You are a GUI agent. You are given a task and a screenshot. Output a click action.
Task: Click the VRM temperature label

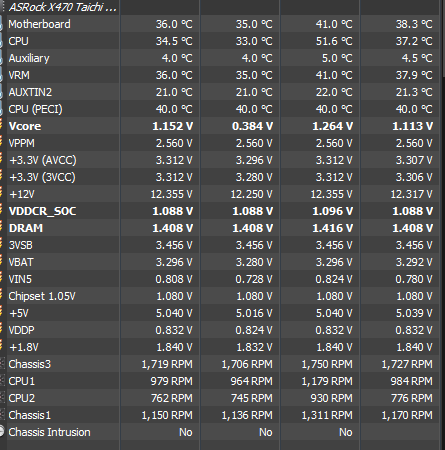[19, 75]
